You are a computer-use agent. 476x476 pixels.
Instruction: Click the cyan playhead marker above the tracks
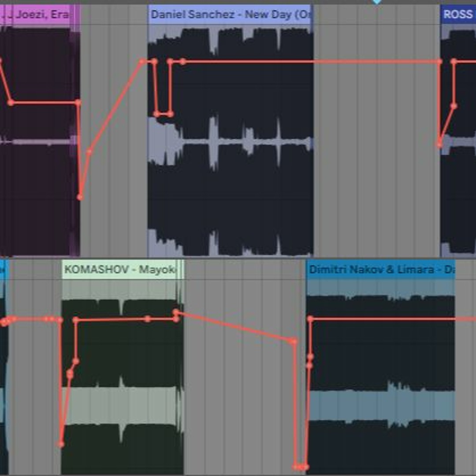[x=377, y=2]
